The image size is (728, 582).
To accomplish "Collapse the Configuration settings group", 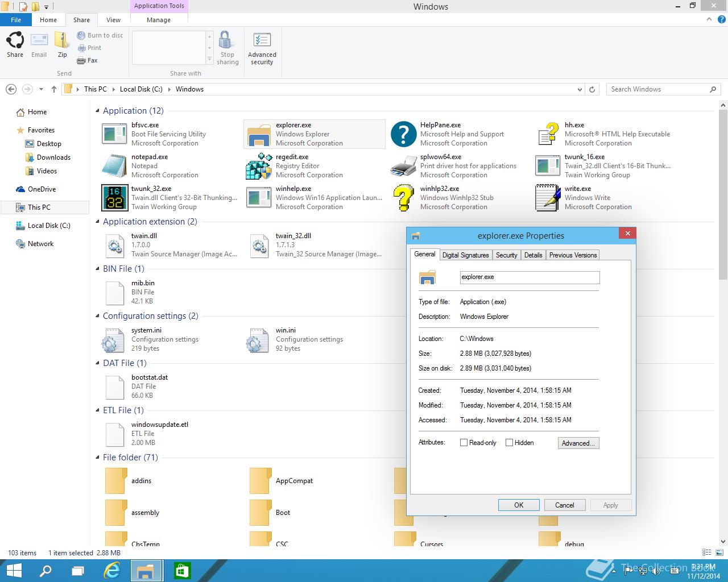I will (x=97, y=317).
